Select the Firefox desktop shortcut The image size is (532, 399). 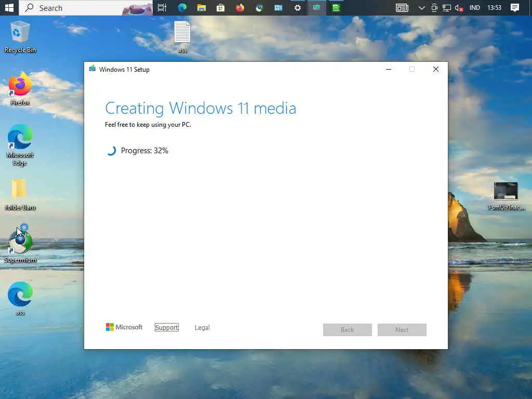pyautogui.click(x=20, y=89)
